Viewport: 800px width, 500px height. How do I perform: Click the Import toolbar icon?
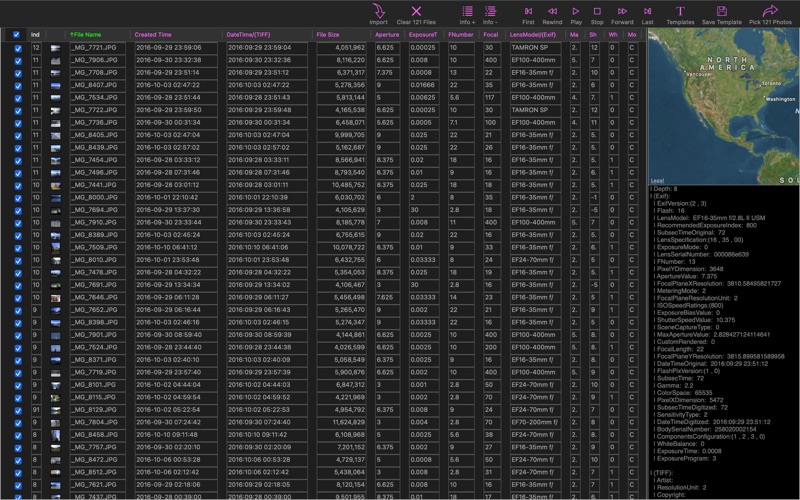click(378, 11)
